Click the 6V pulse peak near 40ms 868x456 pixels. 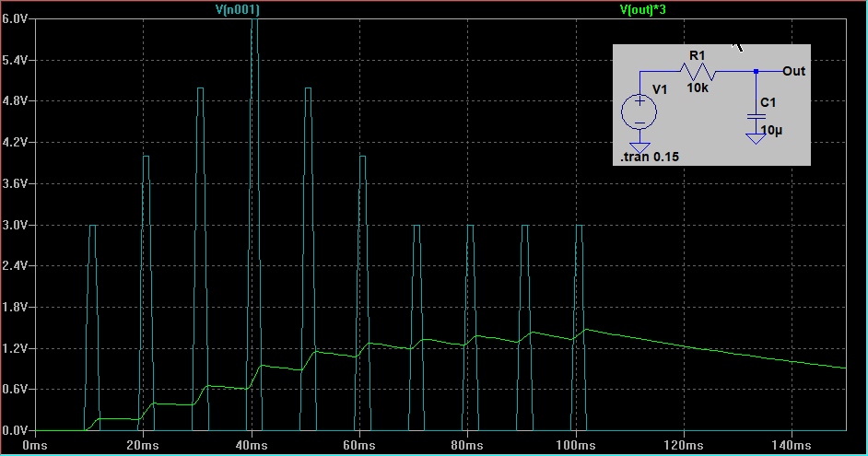click(x=254, y=20)
